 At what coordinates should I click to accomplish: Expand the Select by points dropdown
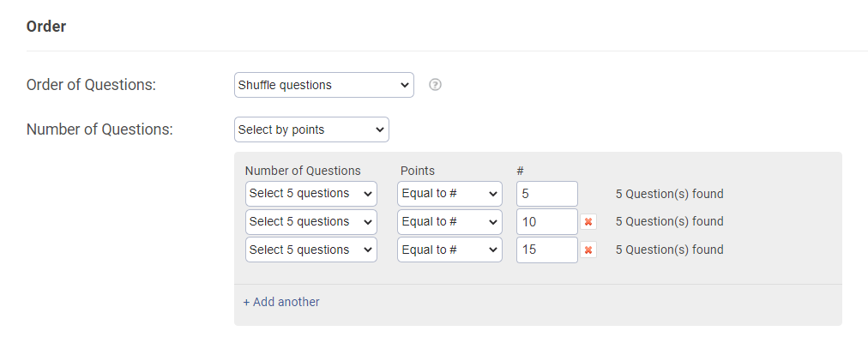(x=311, y=129)
